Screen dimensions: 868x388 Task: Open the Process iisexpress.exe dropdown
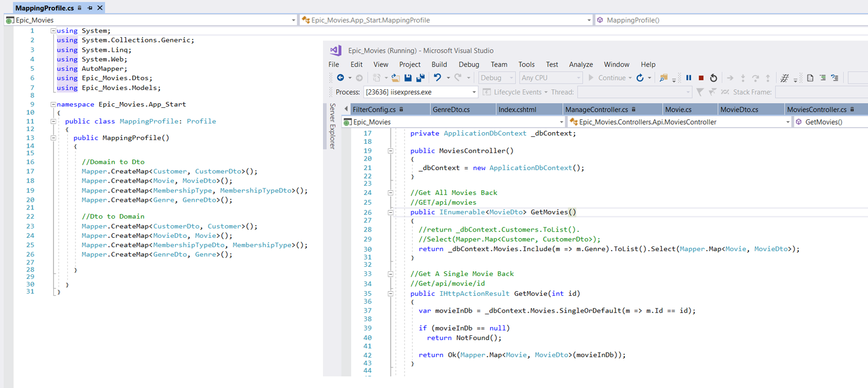pyautogui.click(x=421, y=92)
